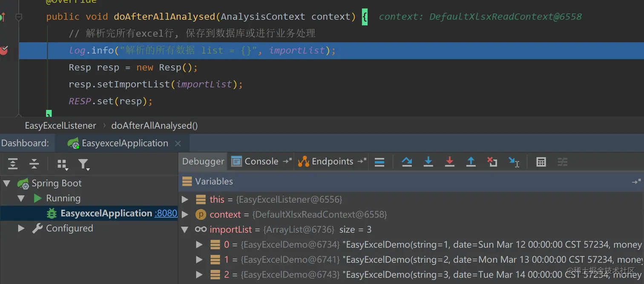This screenshot has height=284, width=644.
Task: Select importList ArrayList@6736 variable row
Action: (x=411, y=229)
